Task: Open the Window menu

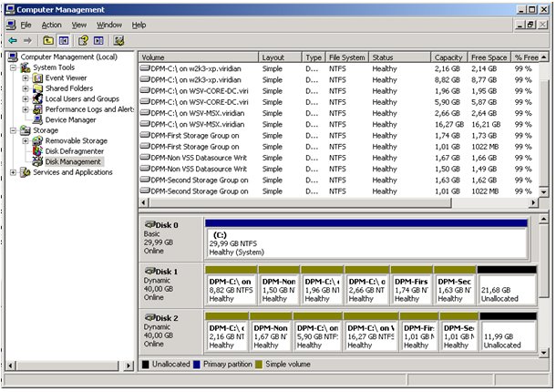Action: tap(109, 26)
